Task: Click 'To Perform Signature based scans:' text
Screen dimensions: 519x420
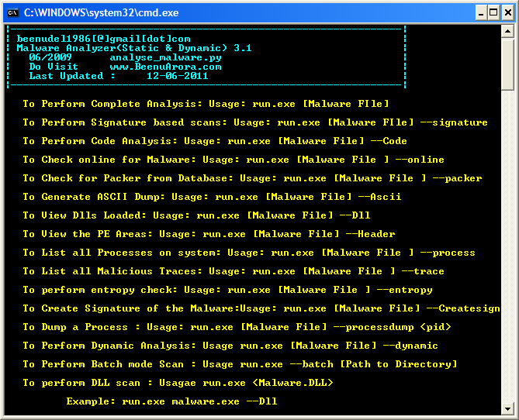Action: coord(125,122)
